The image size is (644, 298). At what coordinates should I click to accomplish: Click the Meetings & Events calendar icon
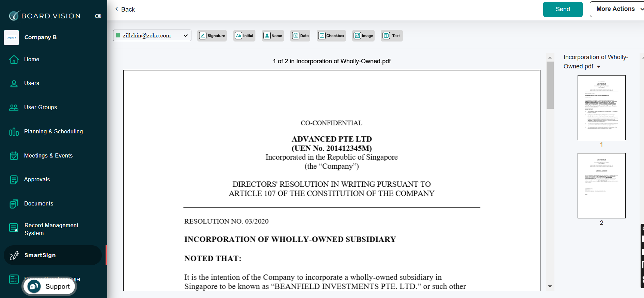(x=14, y=156)
